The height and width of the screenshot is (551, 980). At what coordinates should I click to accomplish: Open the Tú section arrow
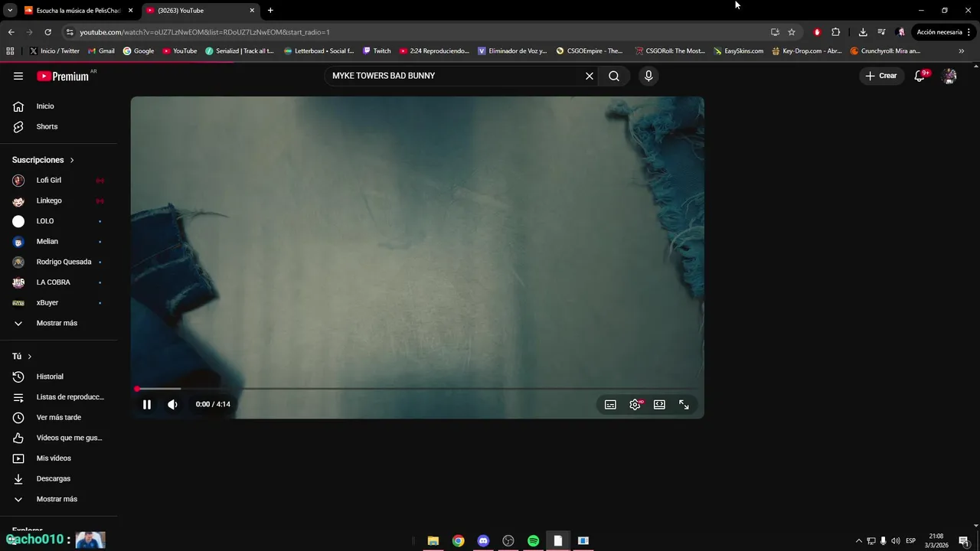tap(30, 357)
